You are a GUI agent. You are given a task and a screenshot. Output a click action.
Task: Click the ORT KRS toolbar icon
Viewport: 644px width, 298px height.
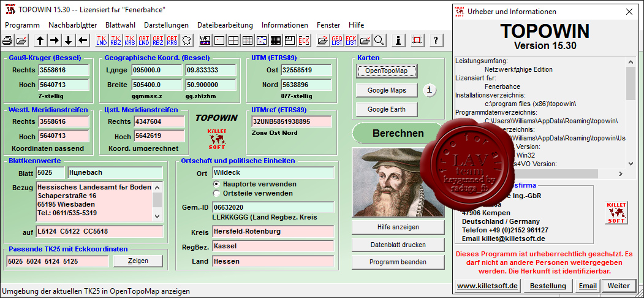pyautogui.click(x=173, y=40)
